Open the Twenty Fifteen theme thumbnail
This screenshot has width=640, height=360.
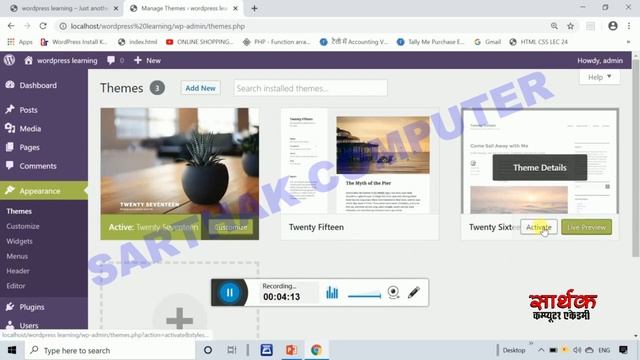point(360,161)
